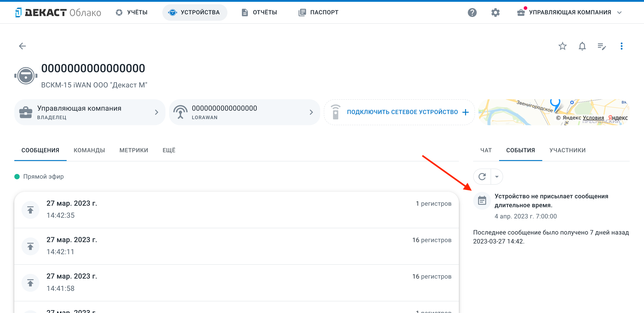
Task: Switch to КОМАНДЫ tab
Action: (89, 150)
